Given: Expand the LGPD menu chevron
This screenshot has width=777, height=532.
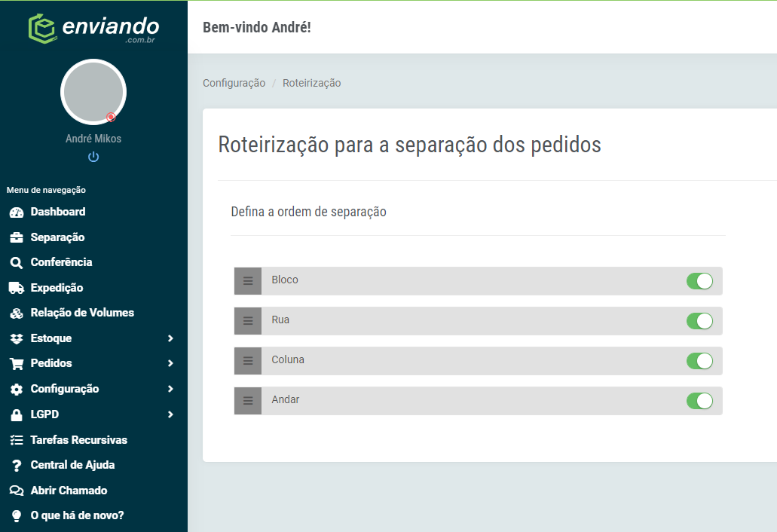Looking at the screenshot, I should 170,414.
